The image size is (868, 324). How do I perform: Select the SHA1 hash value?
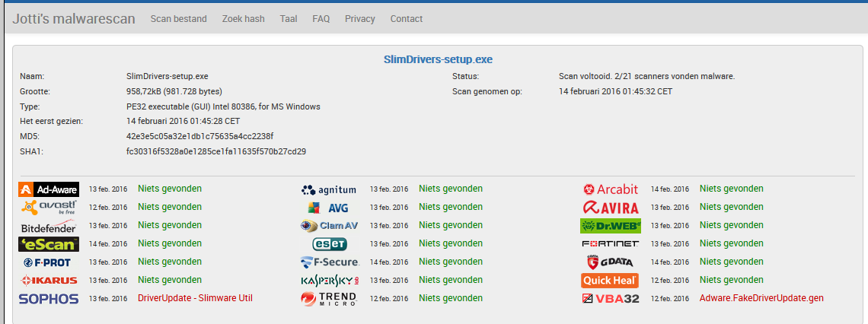tap(216, 151)
